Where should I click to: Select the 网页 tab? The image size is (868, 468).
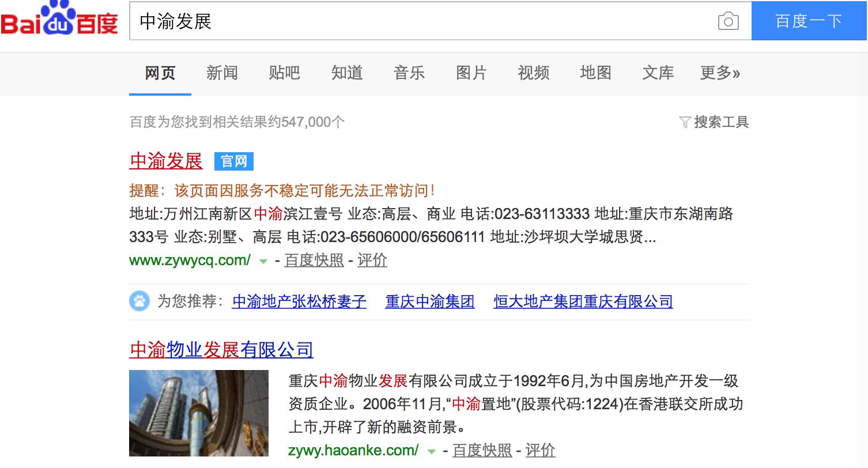pyautogui.click(x=160, y=73)
